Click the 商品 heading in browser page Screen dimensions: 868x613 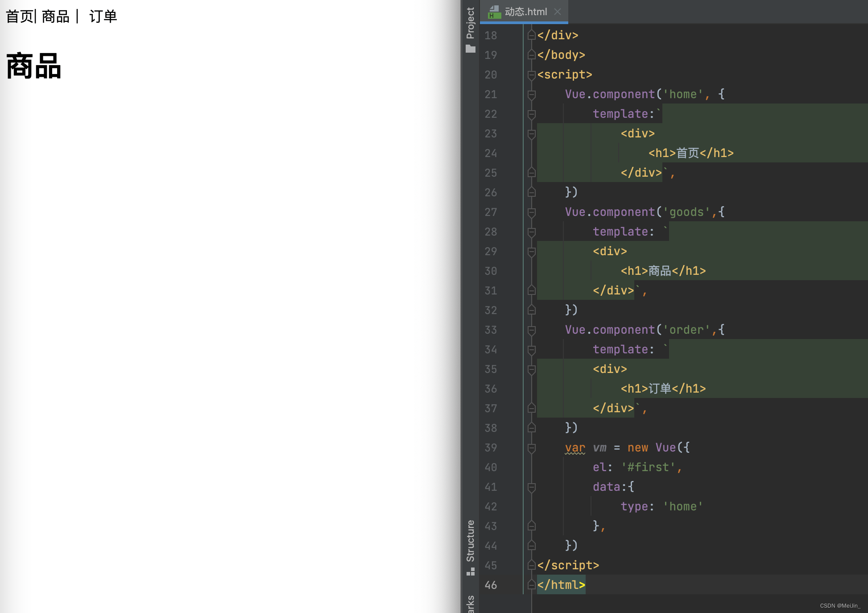pos(34,66)
